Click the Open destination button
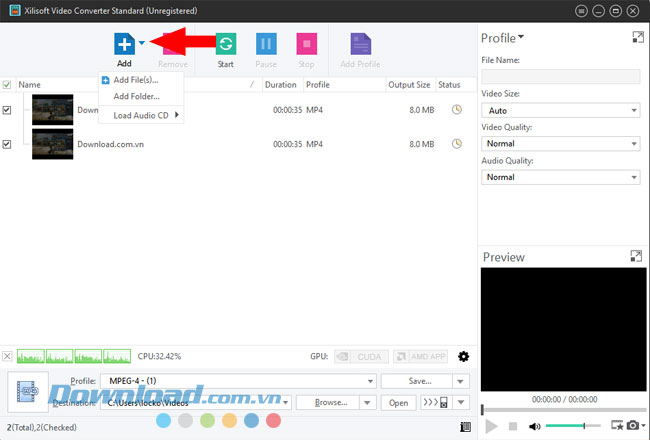The image size is (650, 440). (398, 403)
